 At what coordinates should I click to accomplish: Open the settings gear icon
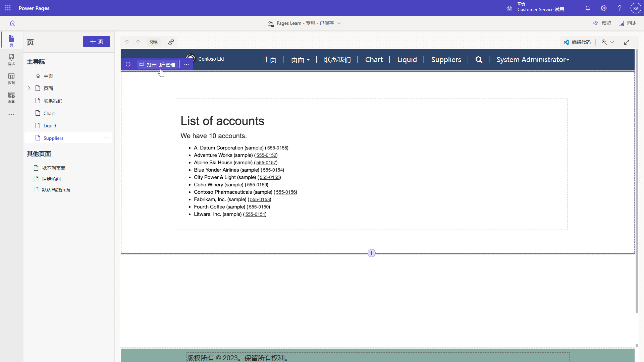604,8
